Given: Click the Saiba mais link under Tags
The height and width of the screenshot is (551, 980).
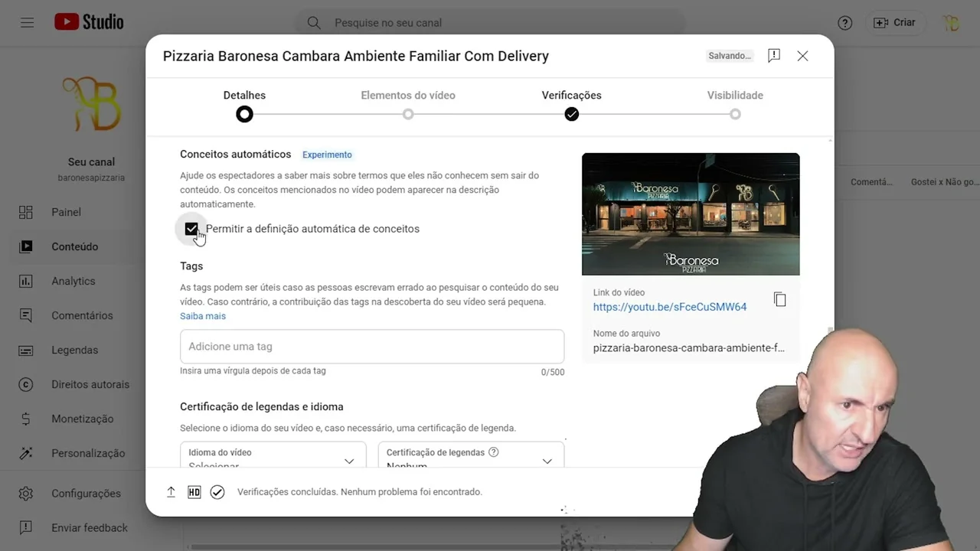Looking at the screenshot, I should coord(203,316).
